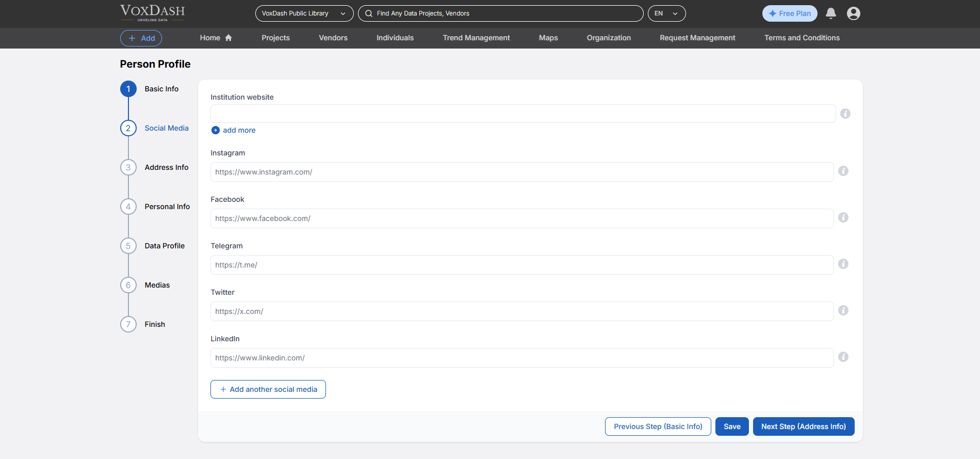The width and height of the screenshot is (980, 459).
Task: Click the Medias step label
Action: point(157,285)
